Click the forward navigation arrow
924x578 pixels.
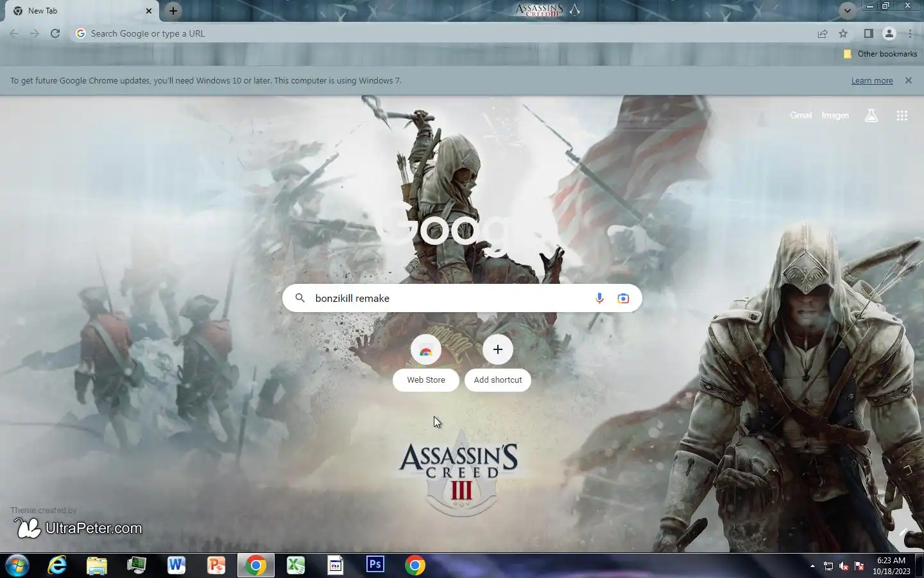(35, 33)
